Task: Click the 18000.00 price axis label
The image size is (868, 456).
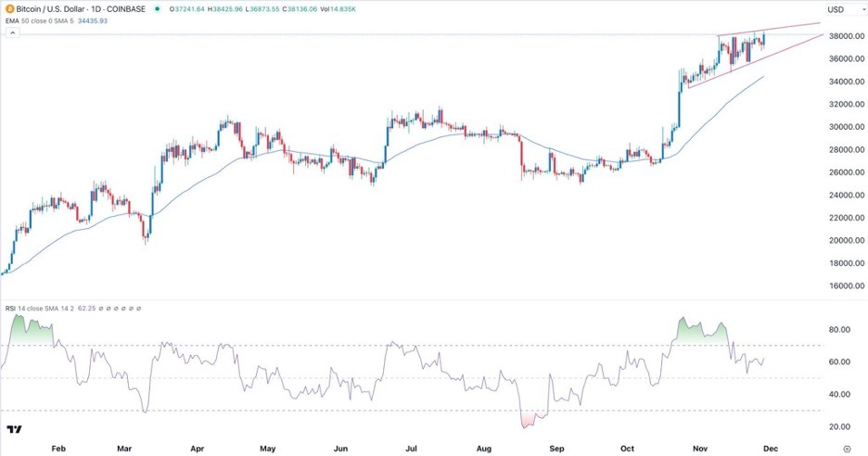Action: 847,263
